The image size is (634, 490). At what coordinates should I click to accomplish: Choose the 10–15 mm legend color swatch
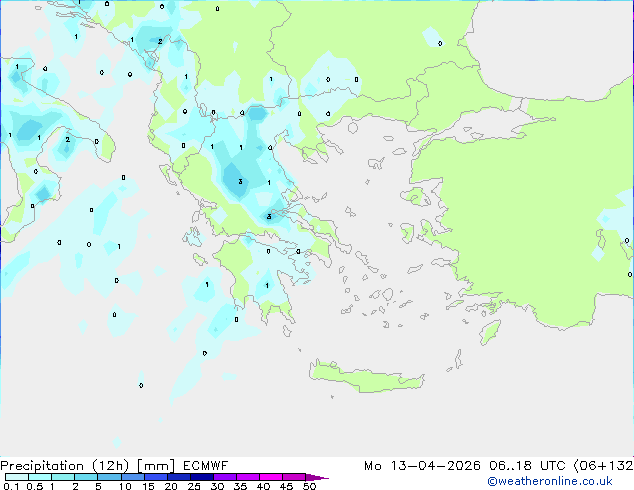[x=132, y=477]
